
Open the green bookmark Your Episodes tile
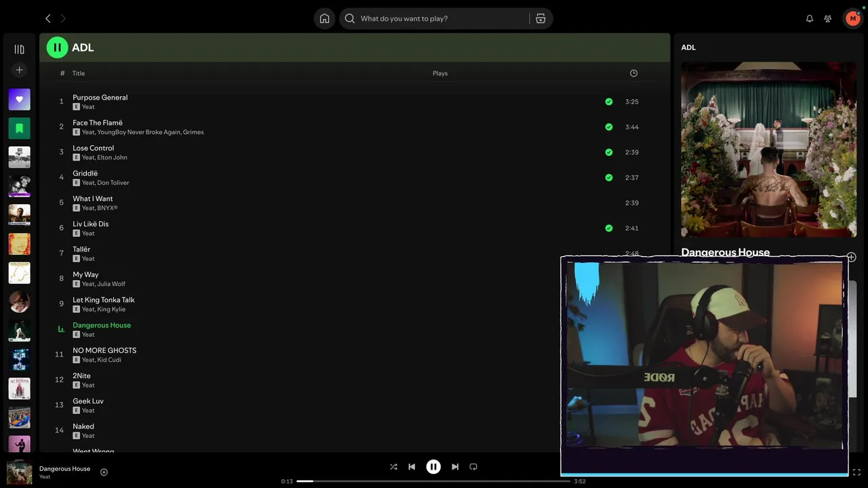click(19, 128)
